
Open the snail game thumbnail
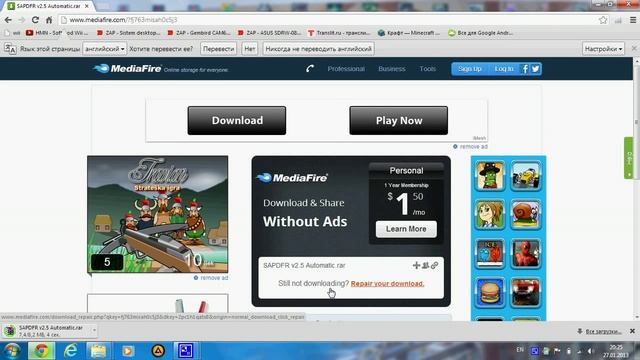click(x=526, y=215)
